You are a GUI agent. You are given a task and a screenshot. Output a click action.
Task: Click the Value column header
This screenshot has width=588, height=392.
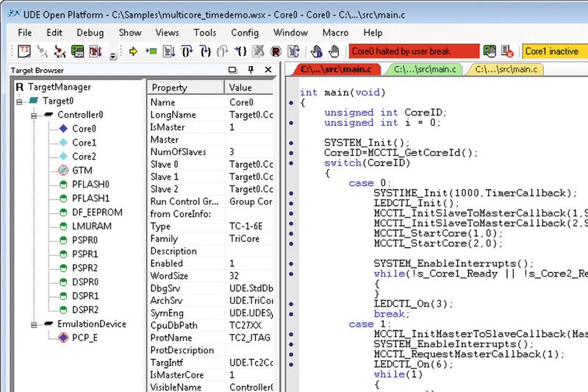249,88
